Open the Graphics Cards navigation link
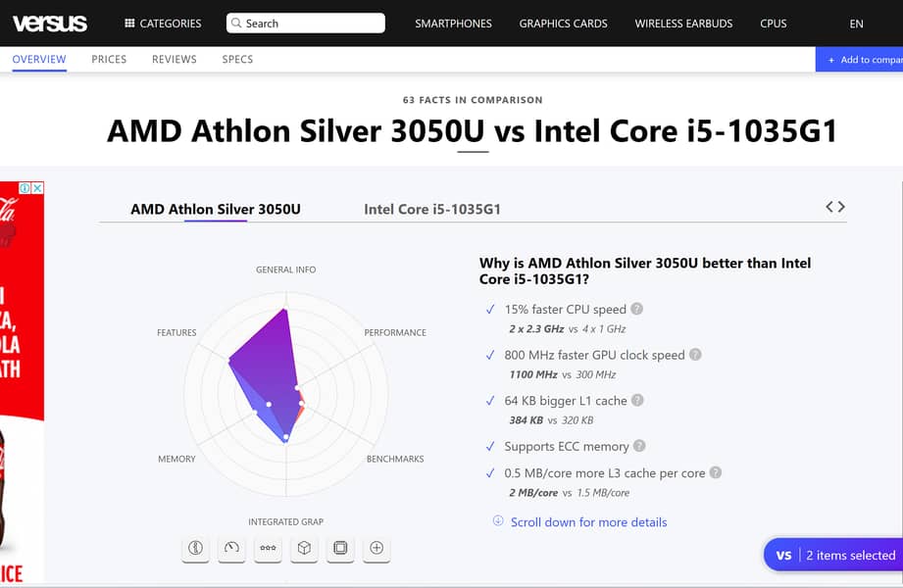 tap(563, 24)
